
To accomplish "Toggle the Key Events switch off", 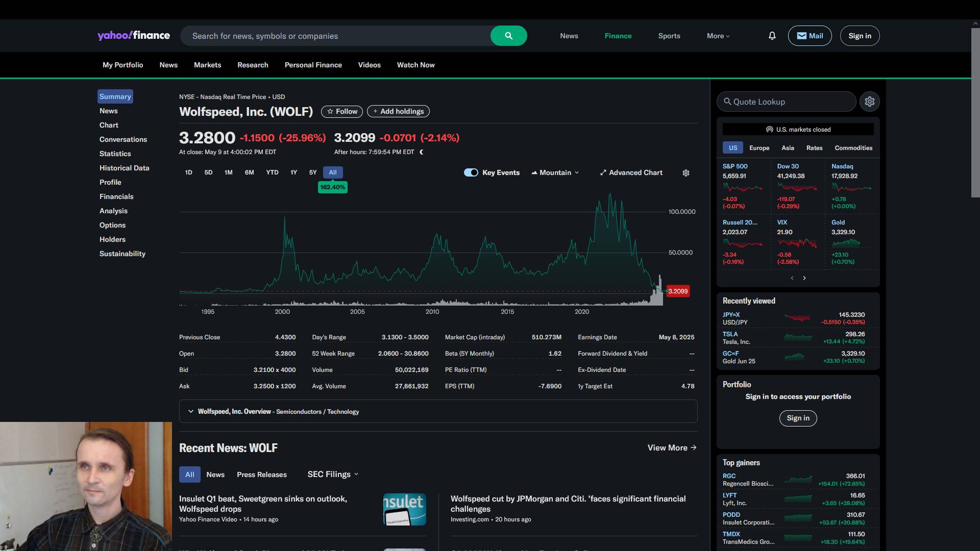I will tap(471, 172).
